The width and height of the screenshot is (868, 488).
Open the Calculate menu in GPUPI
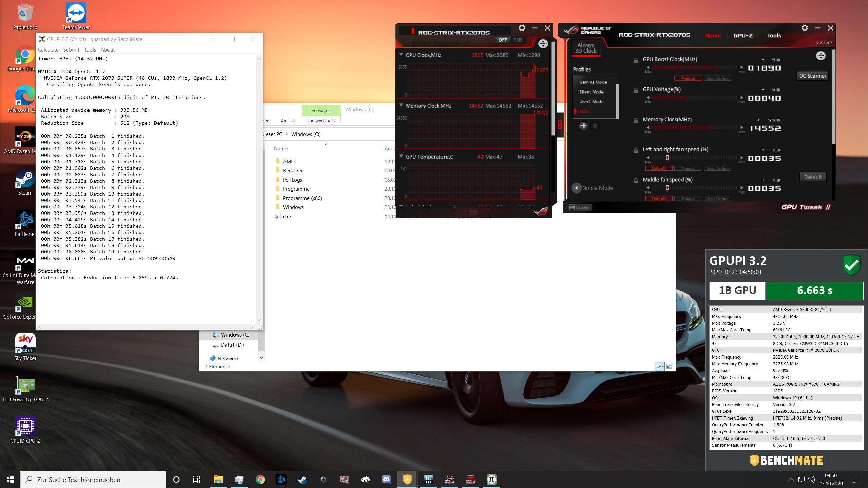tap(48, 50)
